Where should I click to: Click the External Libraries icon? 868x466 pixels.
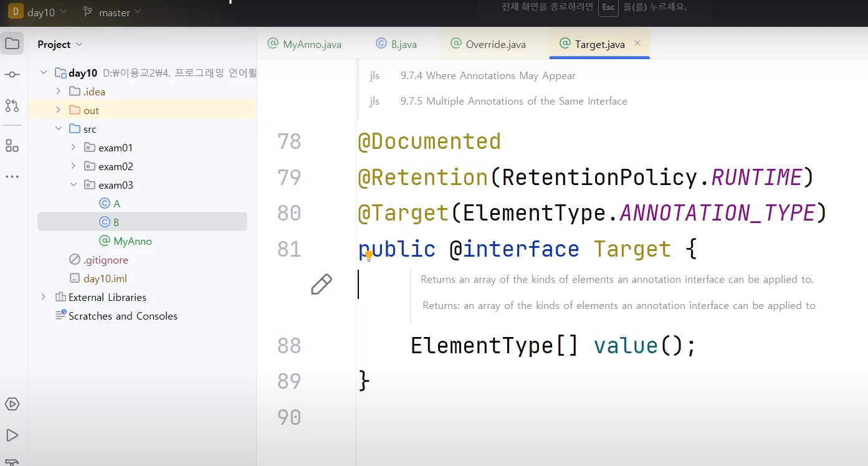click(x=60, y=297)
